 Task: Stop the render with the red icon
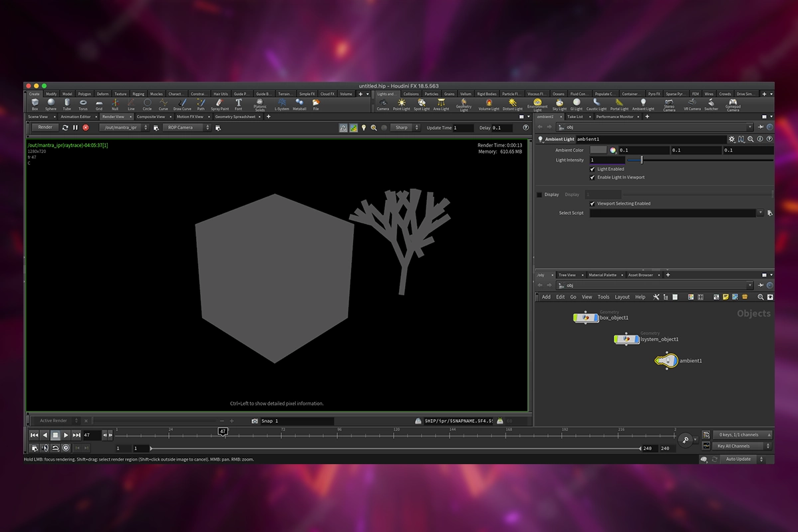point(86,128)
